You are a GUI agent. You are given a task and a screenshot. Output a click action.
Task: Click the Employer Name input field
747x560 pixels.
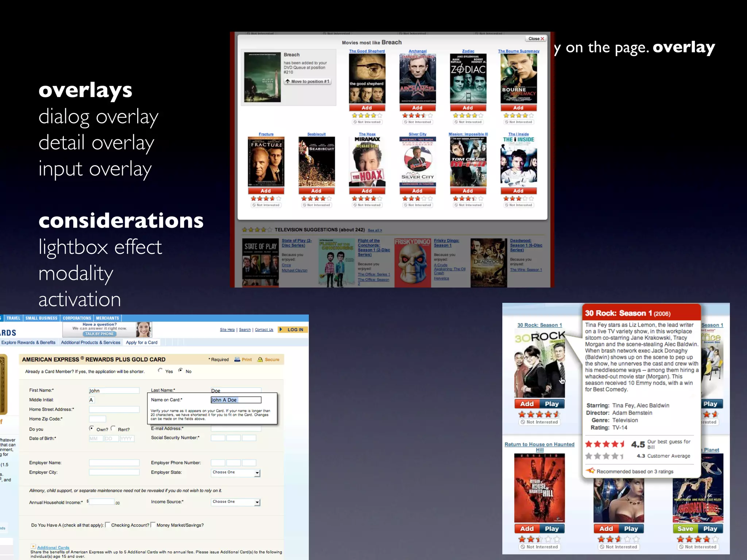pos(114,463)
